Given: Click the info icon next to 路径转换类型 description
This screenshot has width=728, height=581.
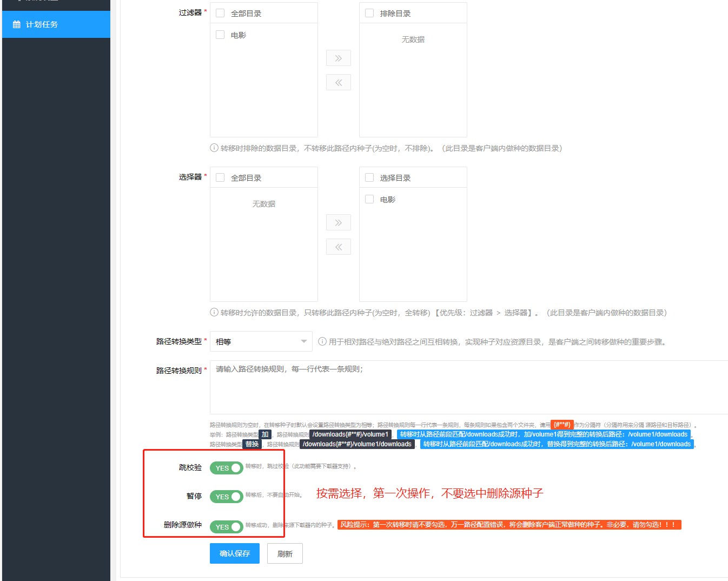Looking at the screenshot, I should (x=322, y=341).
